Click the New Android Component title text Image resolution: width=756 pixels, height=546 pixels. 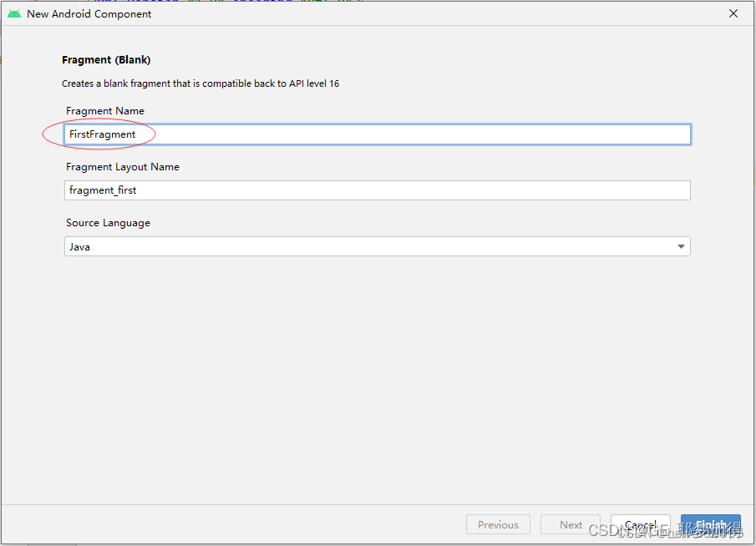tap(89, 14)
